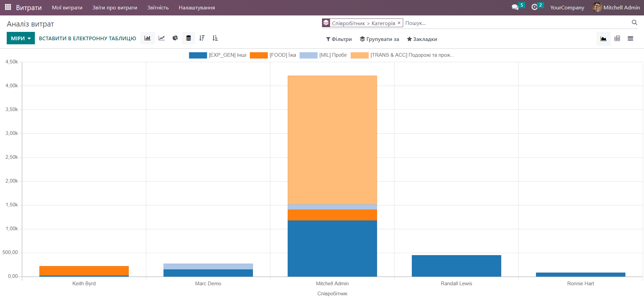Open the apps grid menu
The width and height of the screenshot is (644, 298).
[x=8, y=7]
